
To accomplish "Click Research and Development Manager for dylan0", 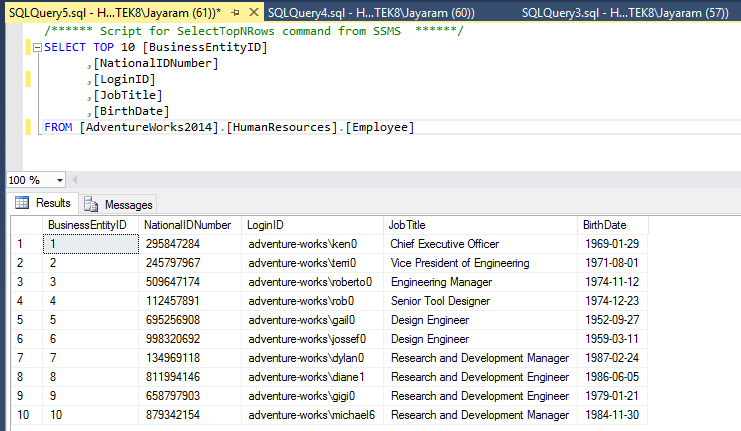I will click(480, 358).
